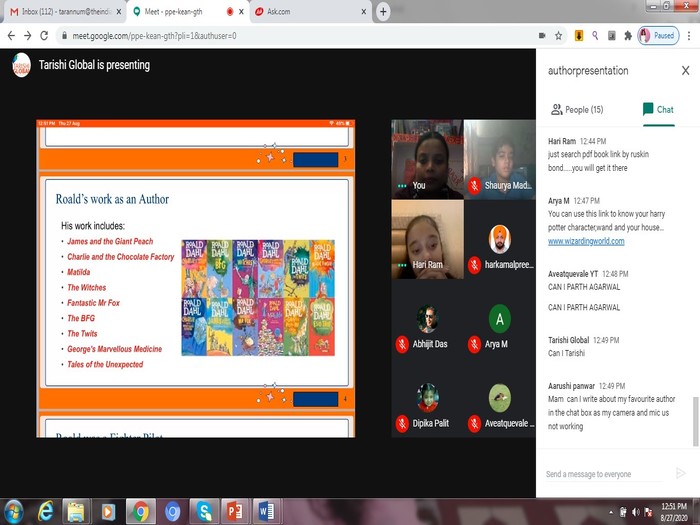Click the muted mic icon on Shaurya Mad.. tile

point(475,185)
